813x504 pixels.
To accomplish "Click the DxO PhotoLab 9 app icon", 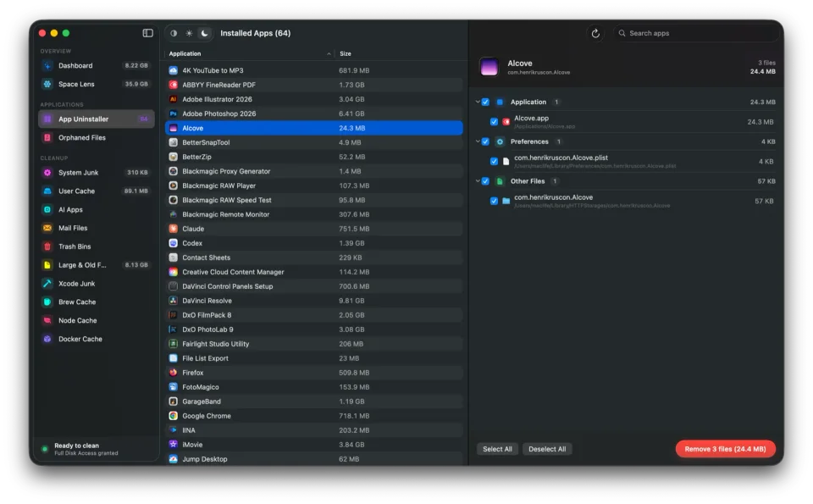I will (173, 330).
